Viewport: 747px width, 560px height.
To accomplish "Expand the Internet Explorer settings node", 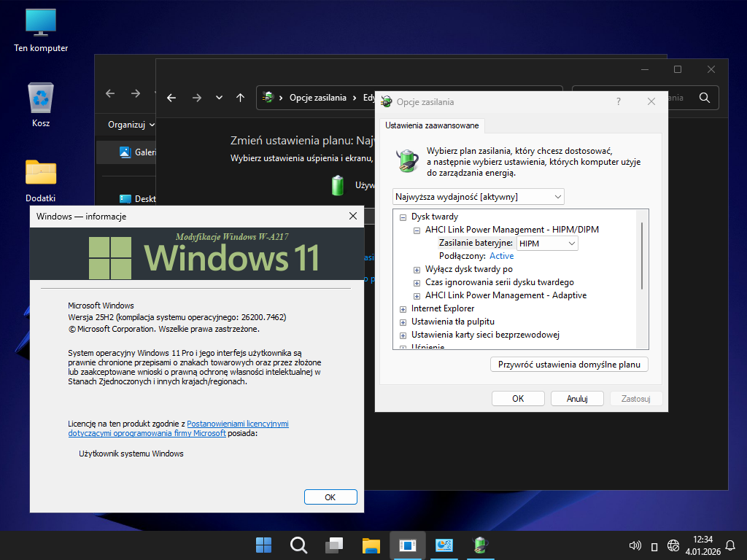I will click(x=403, y=308).
